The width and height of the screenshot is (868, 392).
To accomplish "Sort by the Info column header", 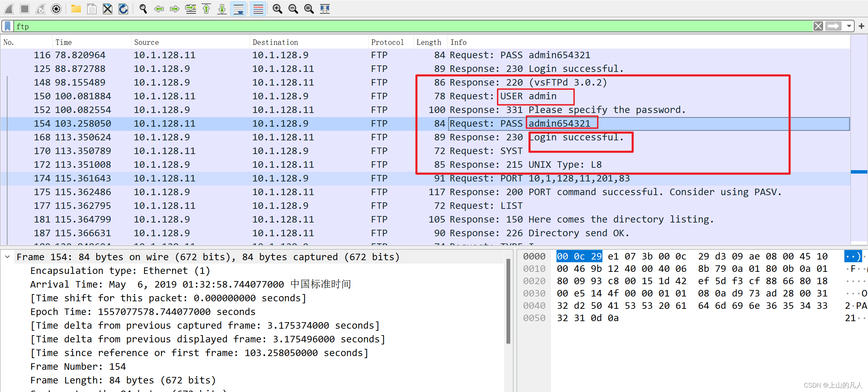I will (649, 42).
